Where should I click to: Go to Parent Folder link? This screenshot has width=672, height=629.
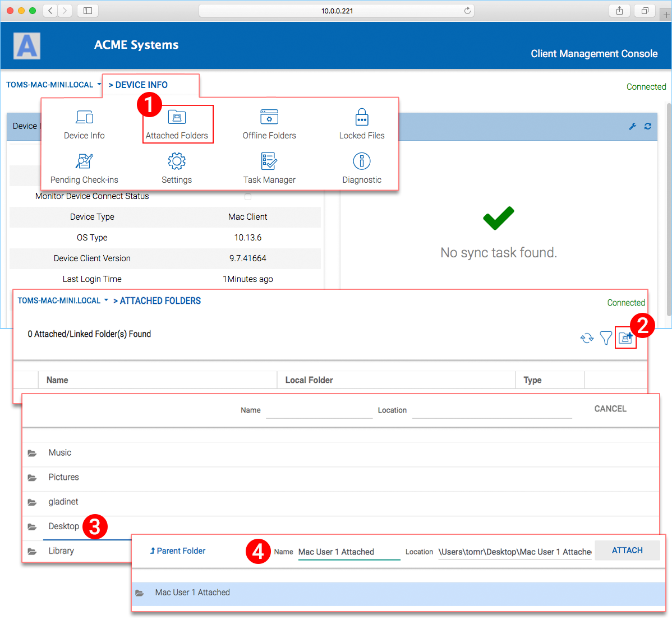pos(177,551)
